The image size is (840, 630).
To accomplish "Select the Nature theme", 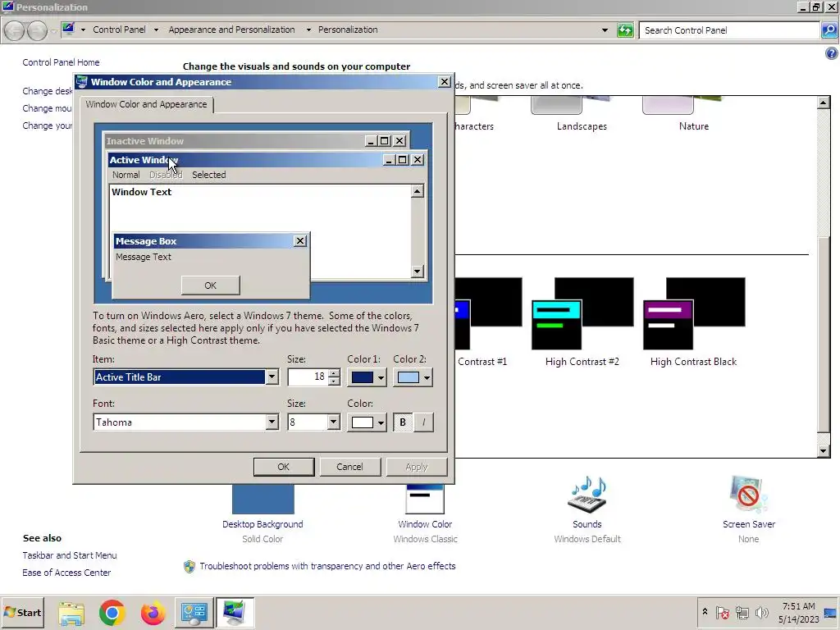I will 694,115.
